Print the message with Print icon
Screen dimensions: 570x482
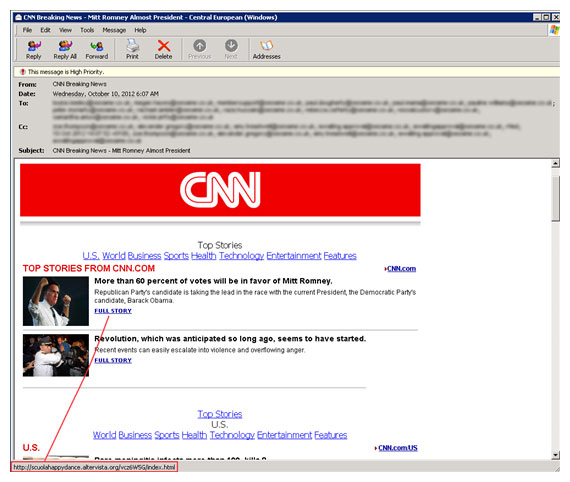click(x=132, y=50)
